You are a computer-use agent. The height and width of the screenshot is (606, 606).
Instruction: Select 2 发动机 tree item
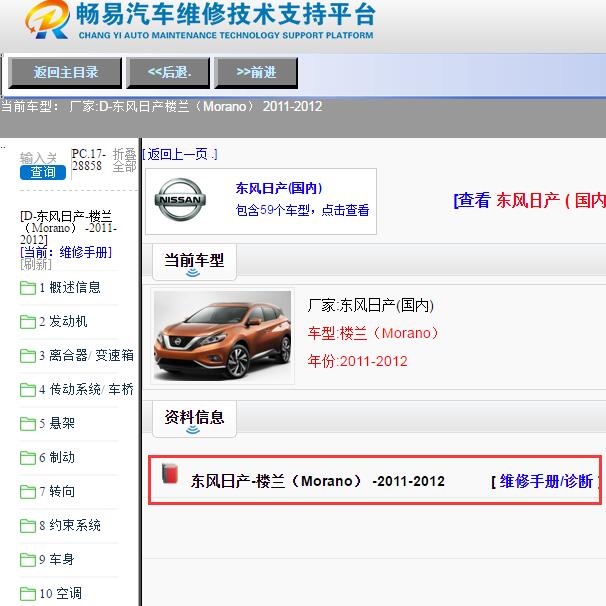click(63, 322)
